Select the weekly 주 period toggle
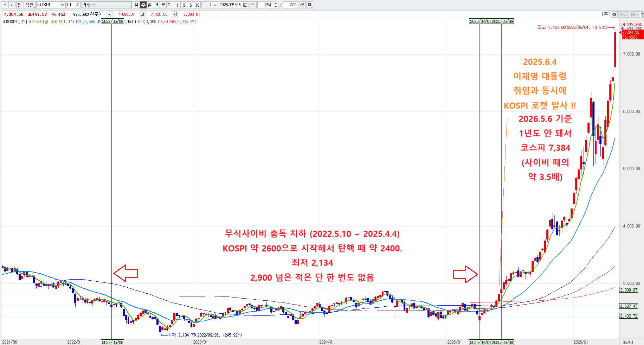644x345 pixels. pos(143,5)
